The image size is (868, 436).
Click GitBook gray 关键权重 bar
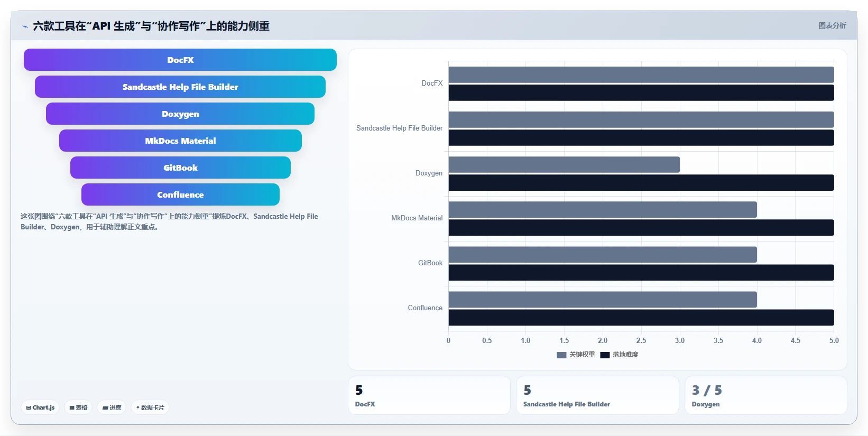click(603, 254)
